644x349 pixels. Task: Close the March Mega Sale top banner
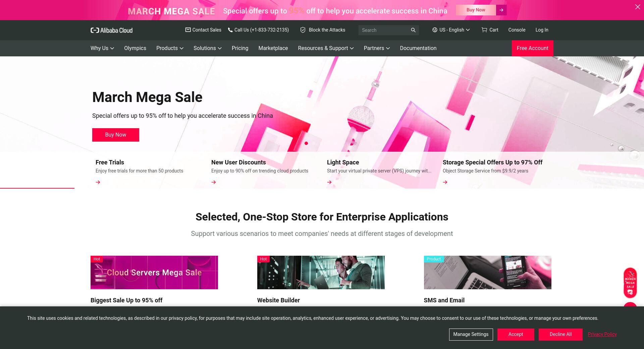point(637,7)
